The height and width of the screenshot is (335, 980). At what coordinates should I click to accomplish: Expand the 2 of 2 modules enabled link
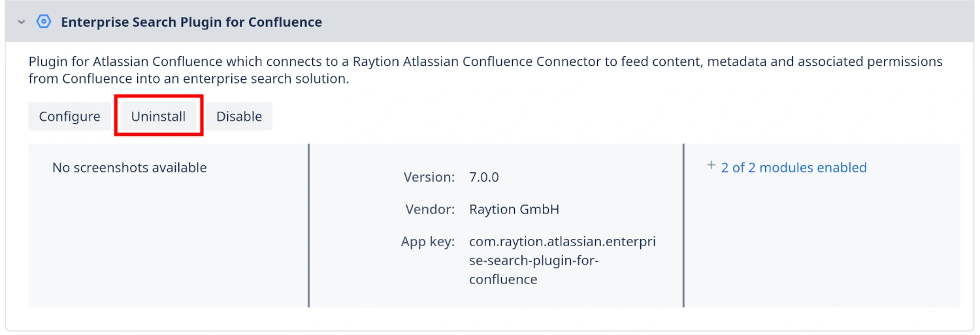pyautogui.click(x=793, y=168)
